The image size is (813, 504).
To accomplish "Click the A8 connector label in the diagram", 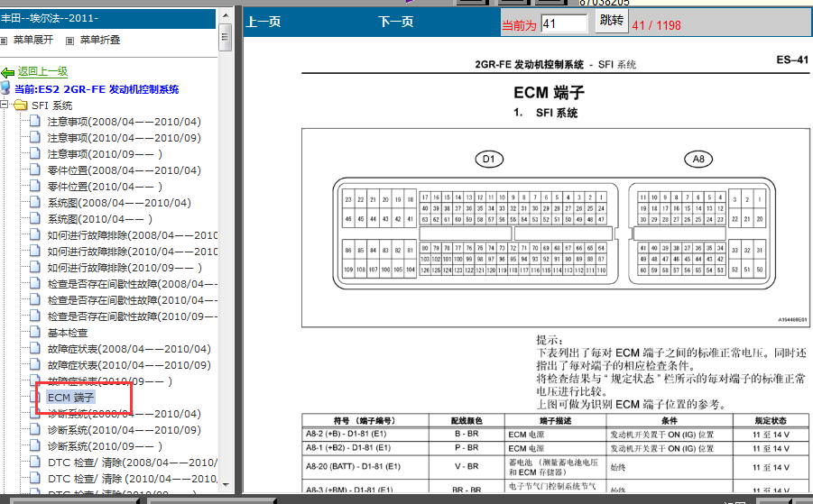I will [x=698, y=159].
